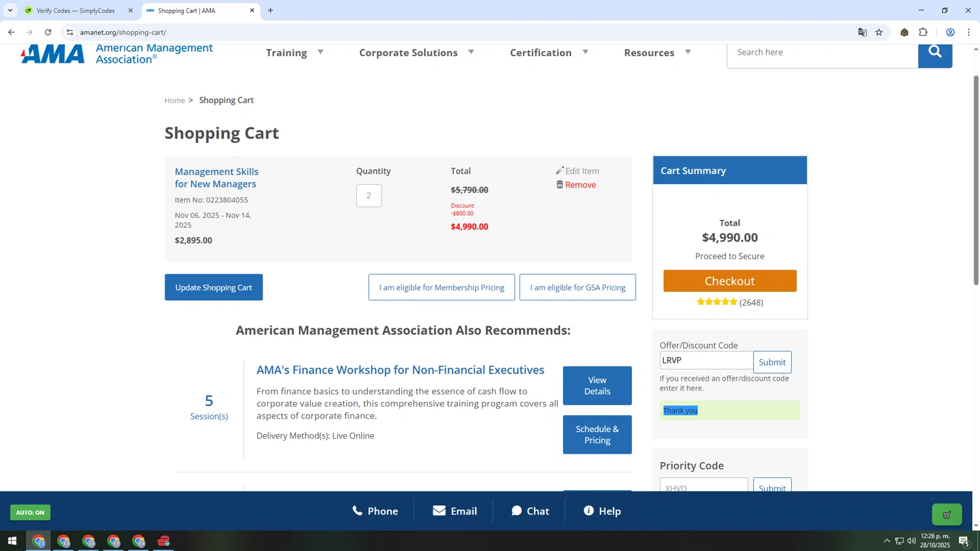Click the phone icon in bottom bar

(x=357, y=511)
